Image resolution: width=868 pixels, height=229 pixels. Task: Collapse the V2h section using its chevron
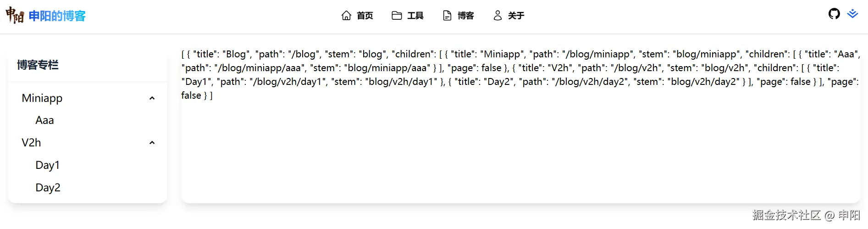[152, 143]
